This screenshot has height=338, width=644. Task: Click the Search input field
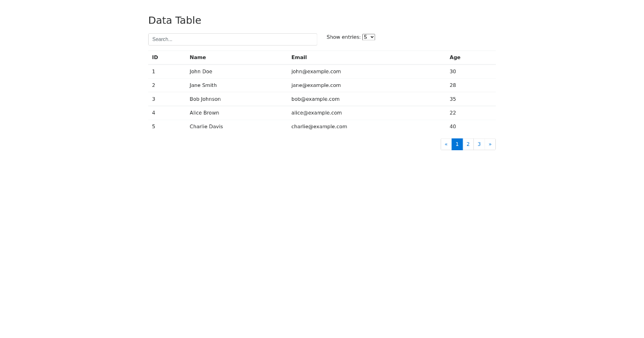pos(232,39)
